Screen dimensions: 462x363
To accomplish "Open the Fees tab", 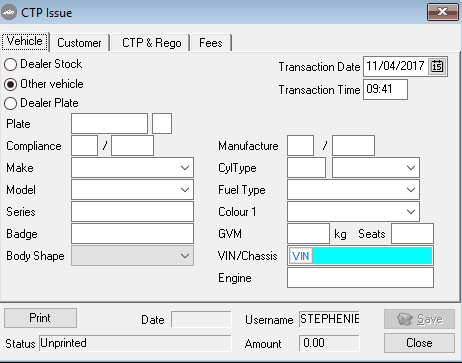I will pyautogui.click(x=211, y=43).
